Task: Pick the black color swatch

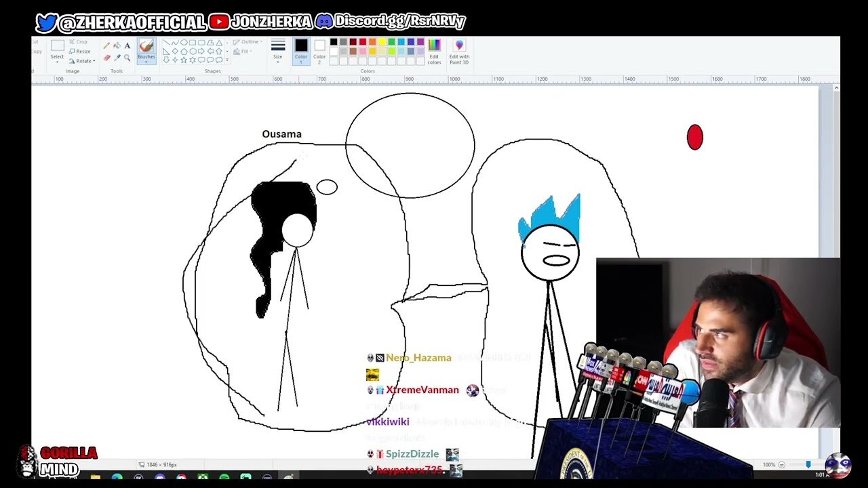Action: [334, 42]
